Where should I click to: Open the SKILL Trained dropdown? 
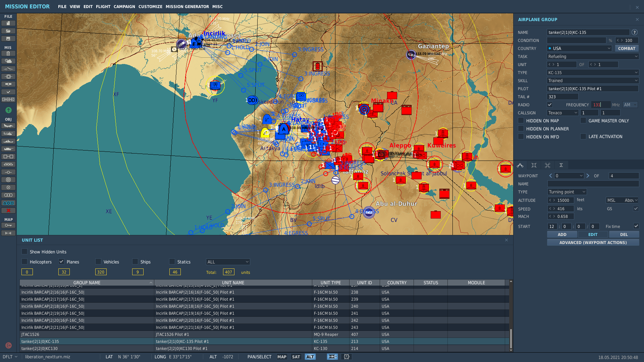tap(593, 80)
